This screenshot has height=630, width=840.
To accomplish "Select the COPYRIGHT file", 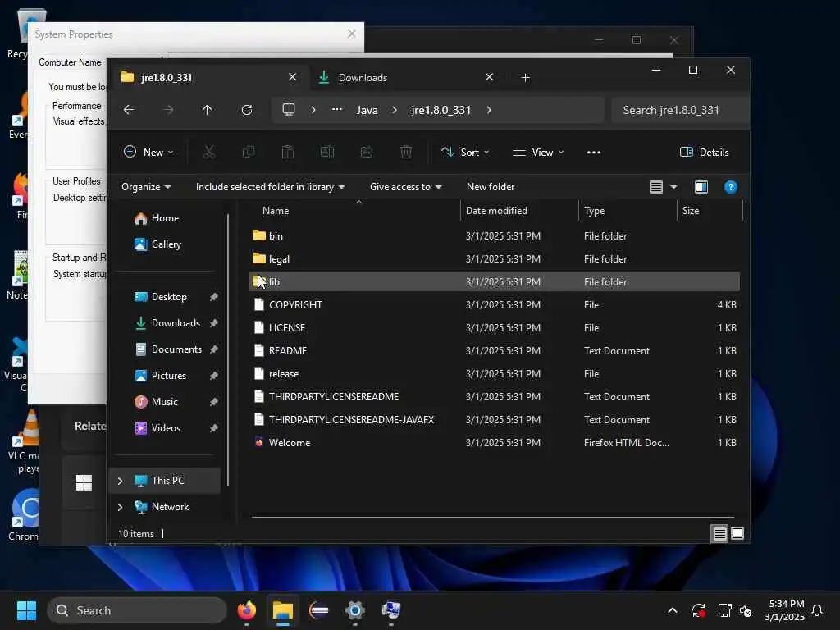I will (x=495, y=305).
